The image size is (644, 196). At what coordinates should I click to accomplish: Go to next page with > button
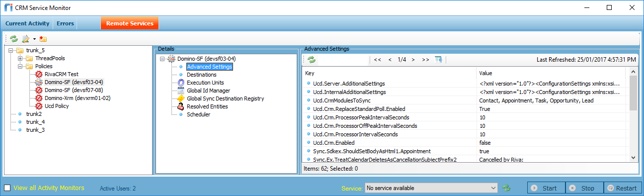tap(413, 60)
